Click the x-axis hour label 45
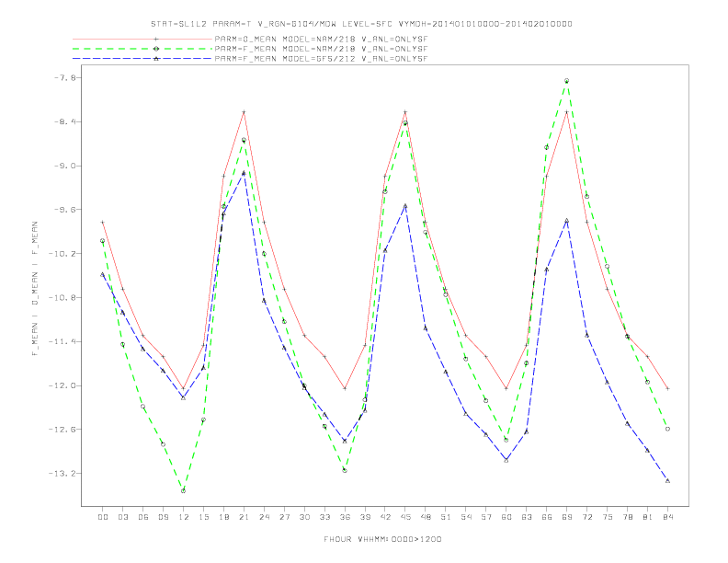728x563 pixels. pos(405,517)
